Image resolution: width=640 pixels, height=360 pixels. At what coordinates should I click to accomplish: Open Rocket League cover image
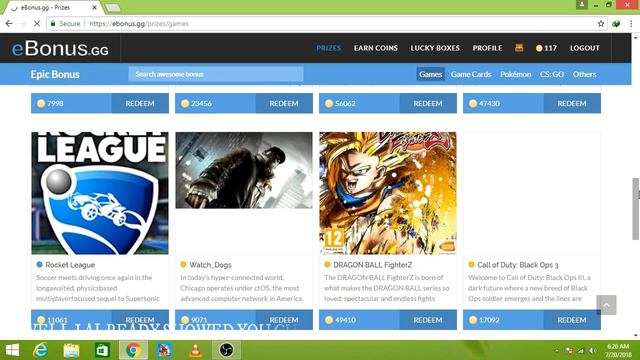100,193
